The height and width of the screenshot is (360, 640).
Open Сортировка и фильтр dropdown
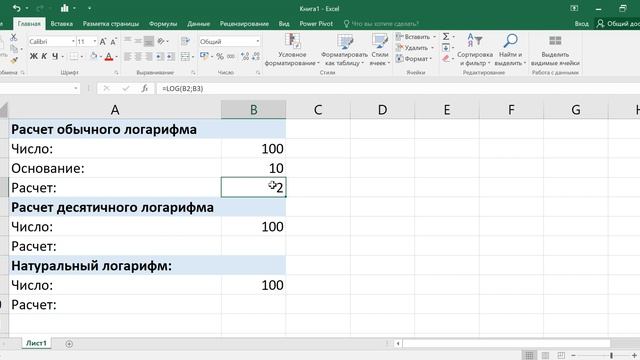click(x=475, y=50)
